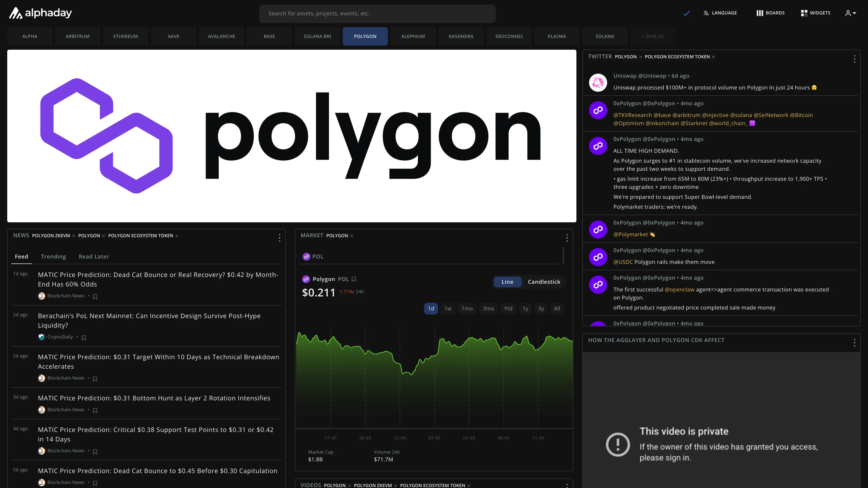Open the Polygon banner image
Screen dimensions: 868x488
[x=292, y=136]
